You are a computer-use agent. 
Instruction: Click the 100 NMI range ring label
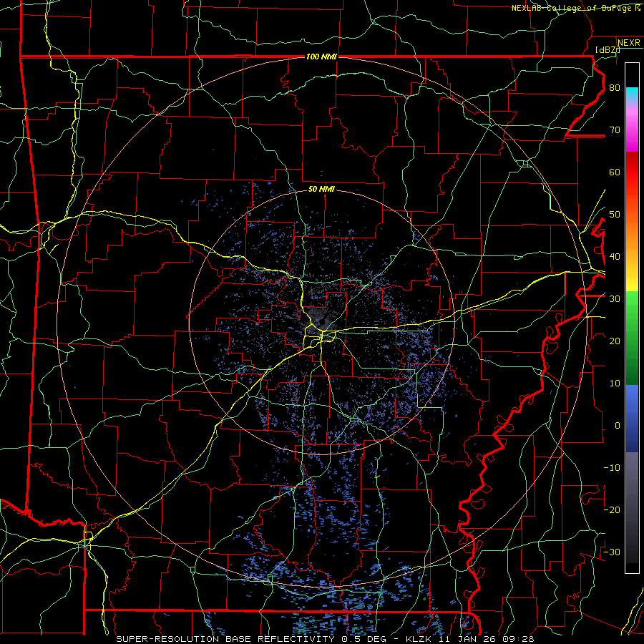pyautogui.click(x=321, y=57)
